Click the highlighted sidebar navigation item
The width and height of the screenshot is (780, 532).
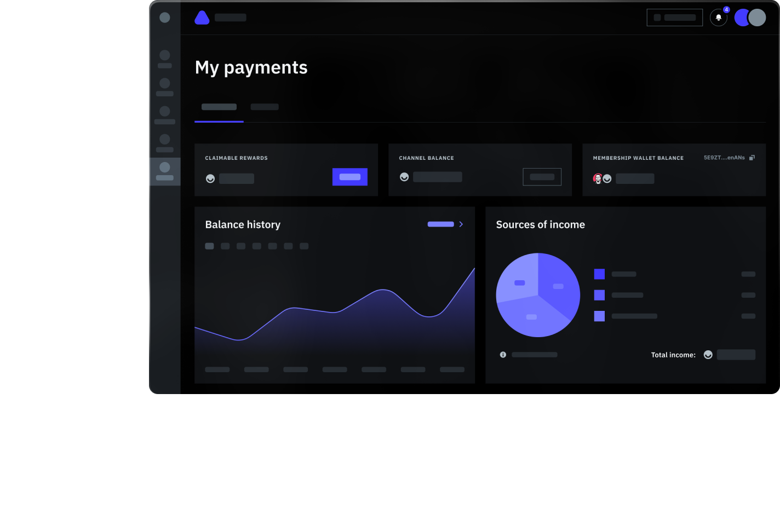click(x=165, y=171)
